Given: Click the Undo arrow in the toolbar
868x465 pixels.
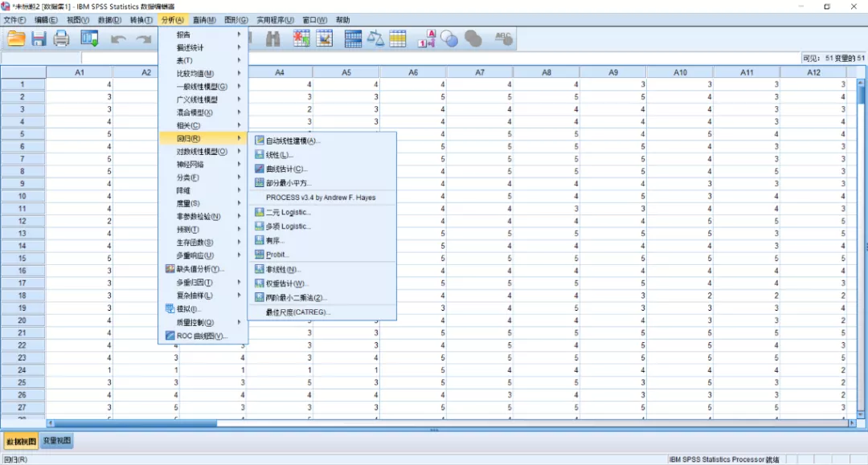Looking at the screenshot, I should (x=118, y=39).
